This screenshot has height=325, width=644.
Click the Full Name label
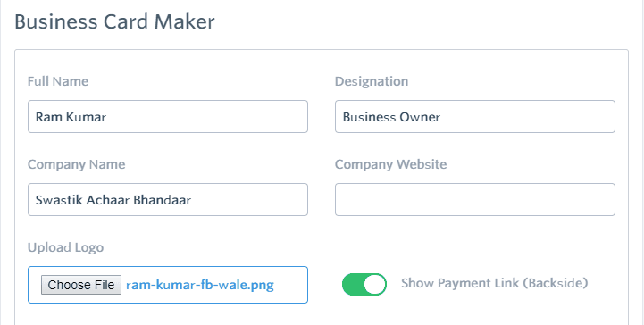pyautogui.click(x=58, y=81)
